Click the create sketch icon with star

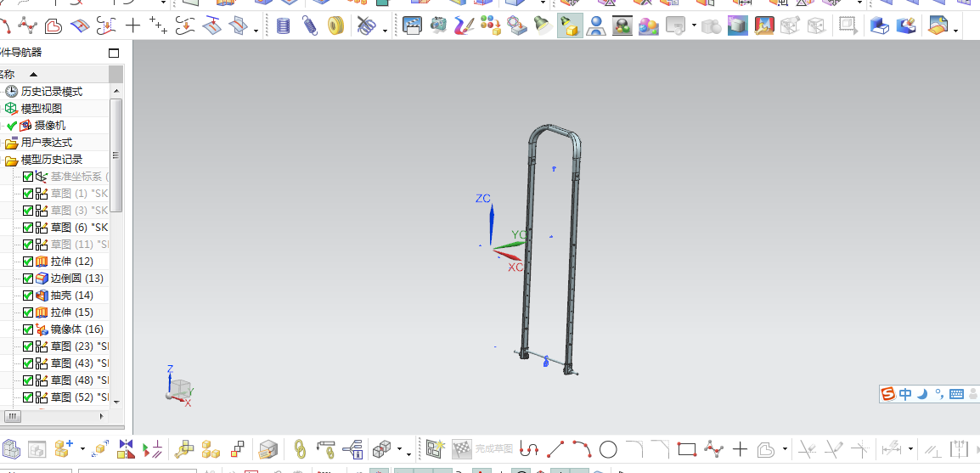click(434, 448)
